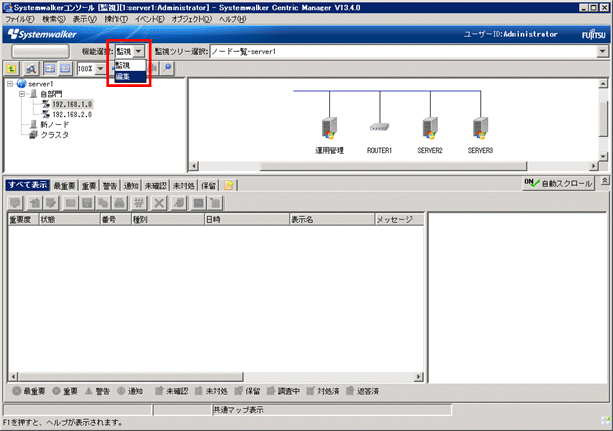Switch to the 重要 event tab
This screenshot has height=431, width=613.
(89, 186)
